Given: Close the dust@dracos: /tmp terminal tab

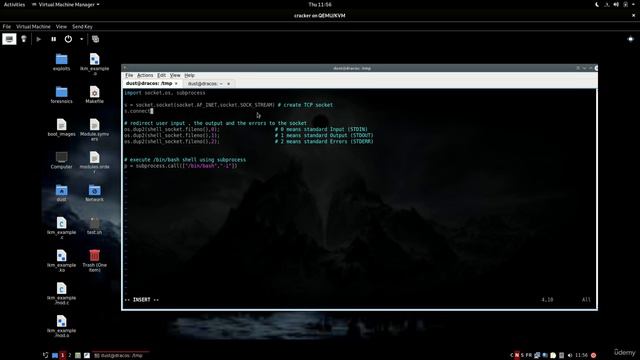Looking at the screenshot, I should click(x=176, y=84).
